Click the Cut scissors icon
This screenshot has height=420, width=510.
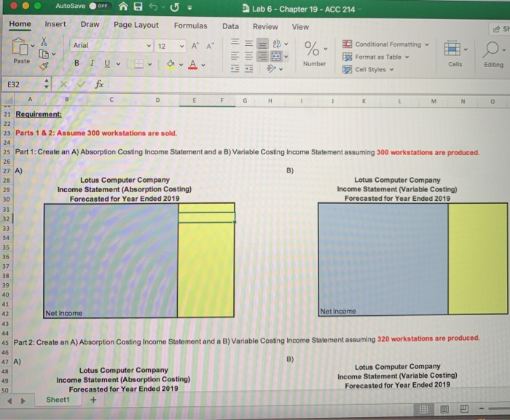click(x=44, y=41)
